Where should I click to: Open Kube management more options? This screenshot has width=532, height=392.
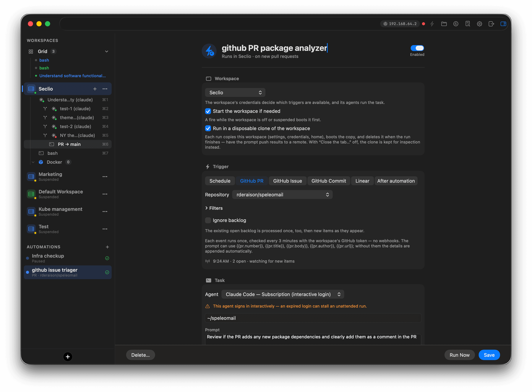click(x=105, y=212)
